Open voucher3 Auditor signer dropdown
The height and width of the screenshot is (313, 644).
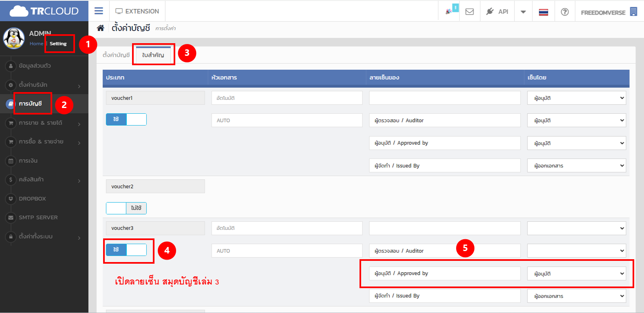(577, 251)
